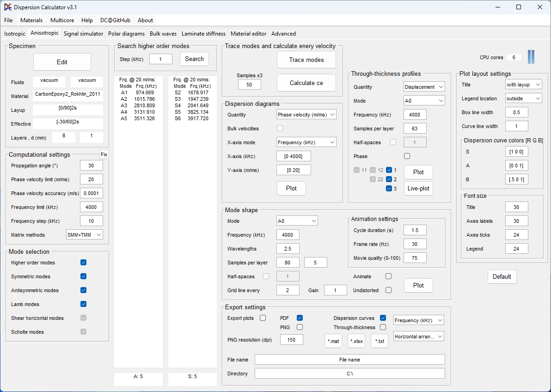Toggle the Higher order modes checkbox
The width and height of the screenshot is (551, 392).
click(84, 263)
